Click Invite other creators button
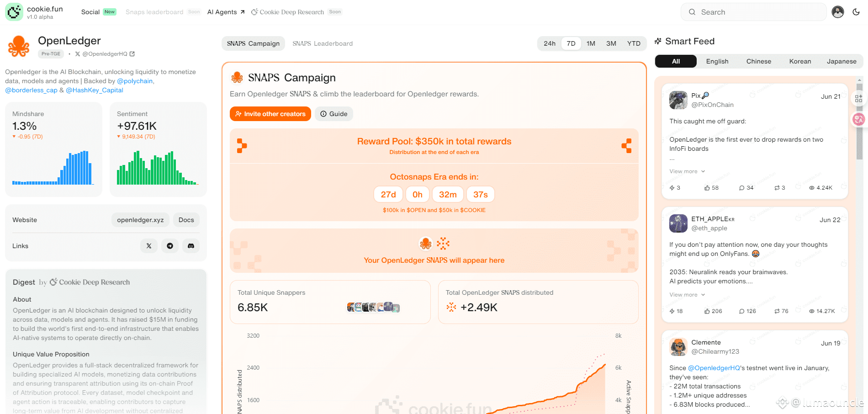Viewport: 868px width, 414px height. 270,114
